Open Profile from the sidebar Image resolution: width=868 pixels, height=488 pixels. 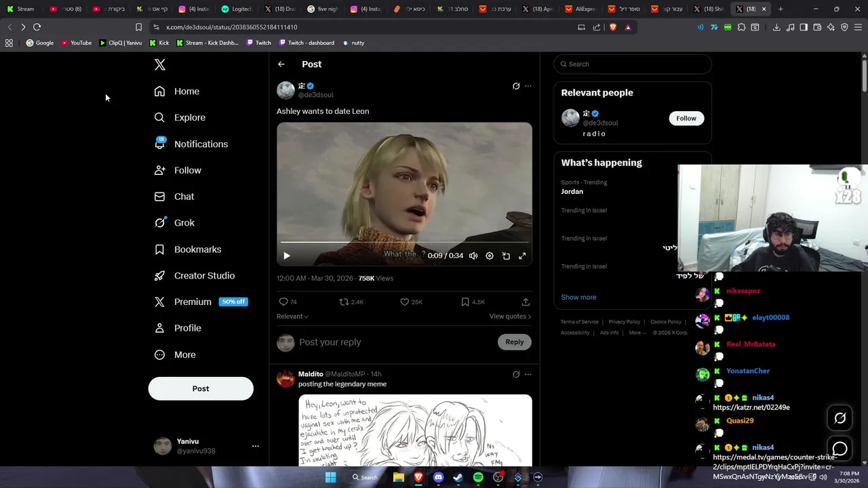[178, 328]
